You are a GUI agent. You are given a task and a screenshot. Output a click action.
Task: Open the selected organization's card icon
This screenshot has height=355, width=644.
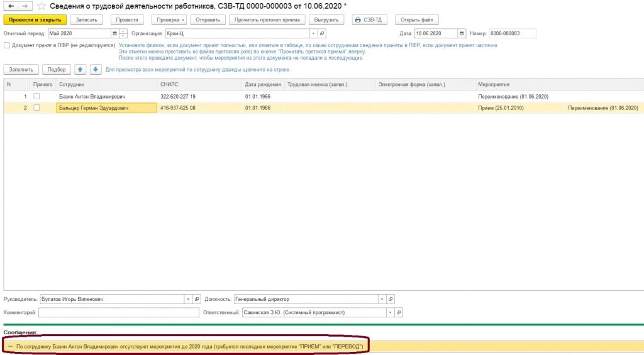[322, 33]
